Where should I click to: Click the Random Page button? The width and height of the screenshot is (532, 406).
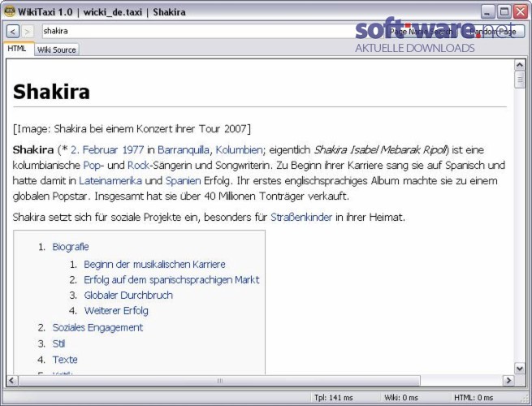tap(493, 32)
